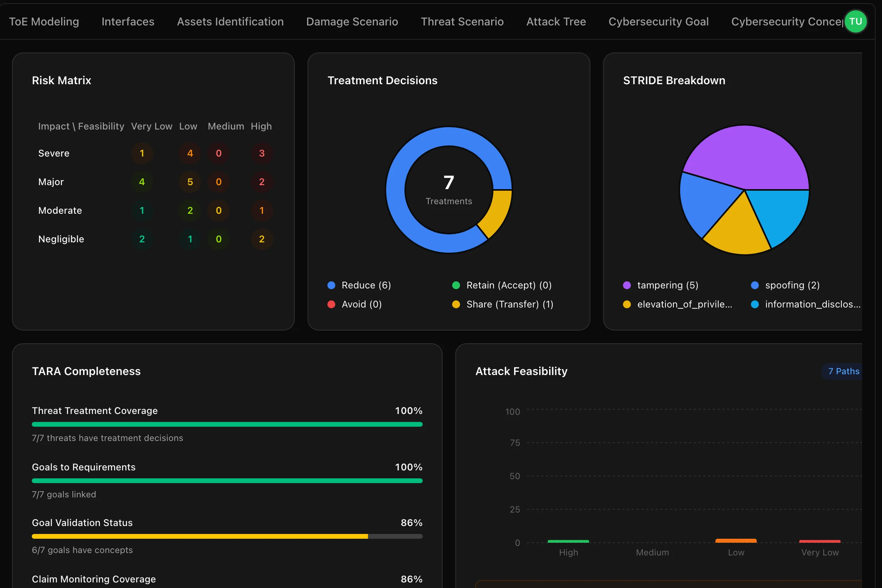Click the Severe / Very Low cell showing 1
Screen dimensions: 882x588
142,153
